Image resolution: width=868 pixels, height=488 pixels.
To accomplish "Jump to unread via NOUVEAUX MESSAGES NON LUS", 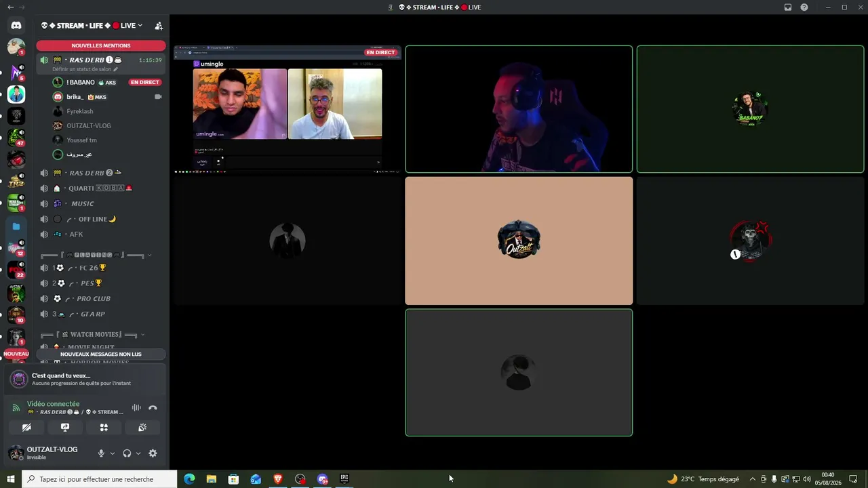I will pos(101,354).
